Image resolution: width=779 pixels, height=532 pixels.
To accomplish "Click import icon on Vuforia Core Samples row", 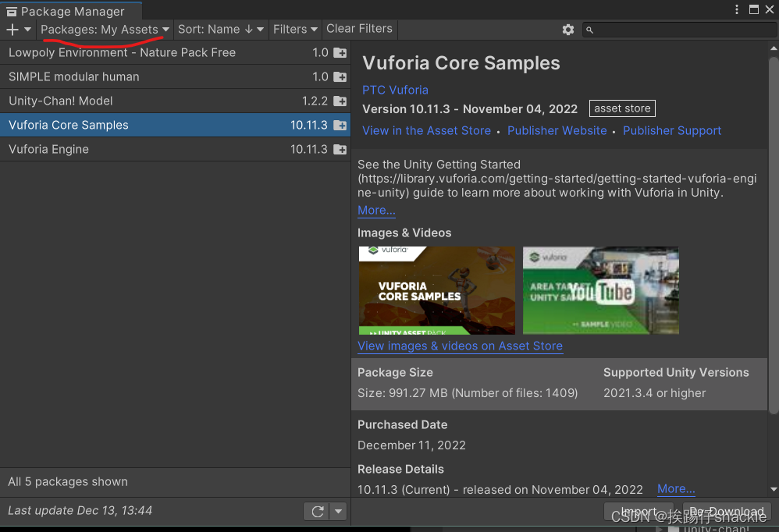I will click(x=340, y=125).
